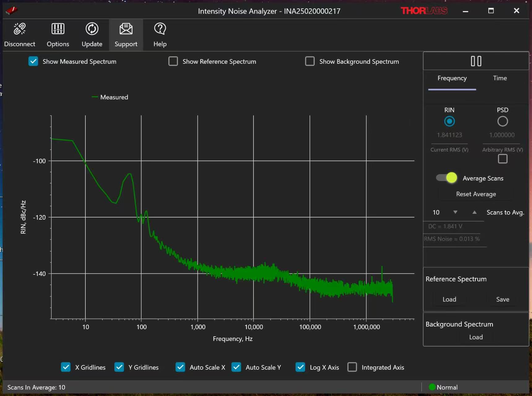Disable Auto Scale Y checkbox
Screen dimensions: 532x396
coord(236,367)
